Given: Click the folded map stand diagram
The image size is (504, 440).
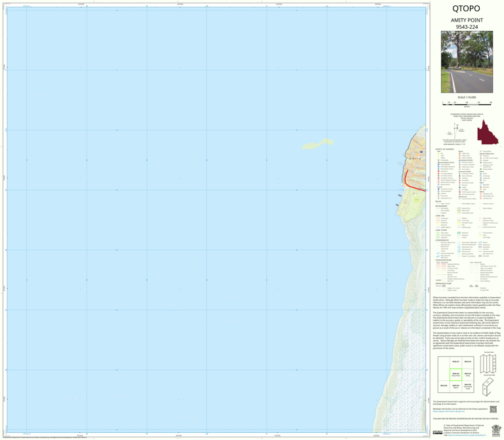Looking at the screenshot, I should (488, 386).
